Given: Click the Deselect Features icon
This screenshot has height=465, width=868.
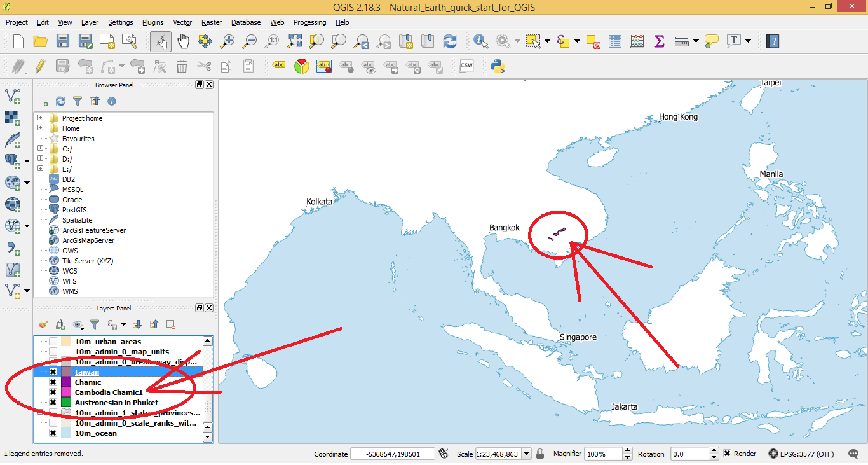Looking at the screenshot, I should click(593, 41).
